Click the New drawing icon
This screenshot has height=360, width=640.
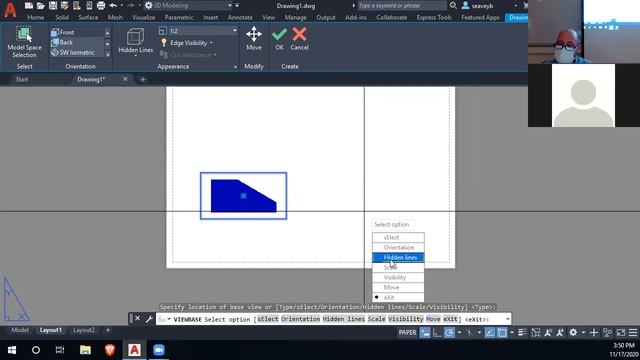[29, 6]
